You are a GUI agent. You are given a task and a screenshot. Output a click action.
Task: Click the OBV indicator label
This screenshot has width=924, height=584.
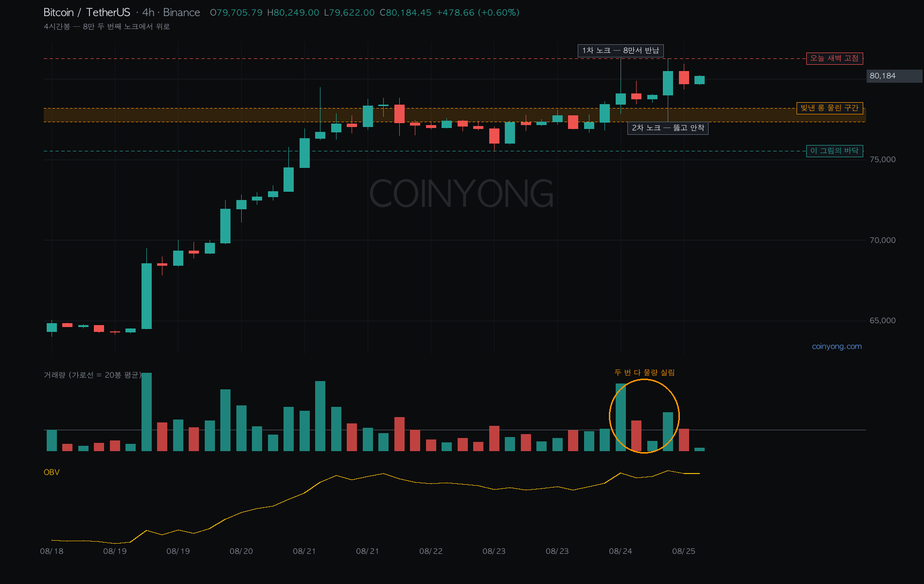[52, 473]
